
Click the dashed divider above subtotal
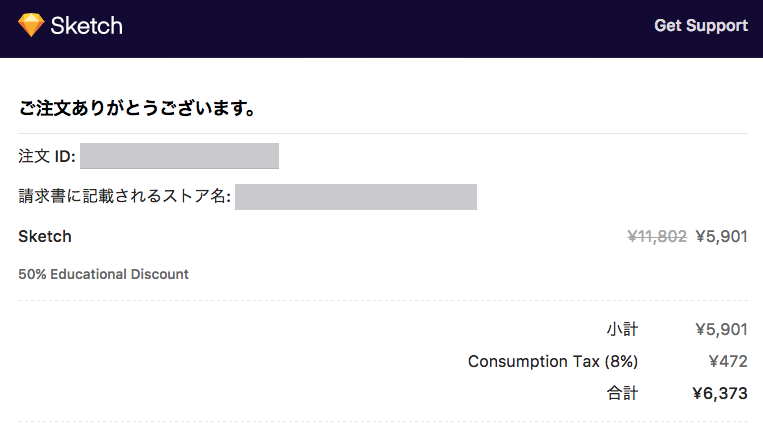point(383,301)
